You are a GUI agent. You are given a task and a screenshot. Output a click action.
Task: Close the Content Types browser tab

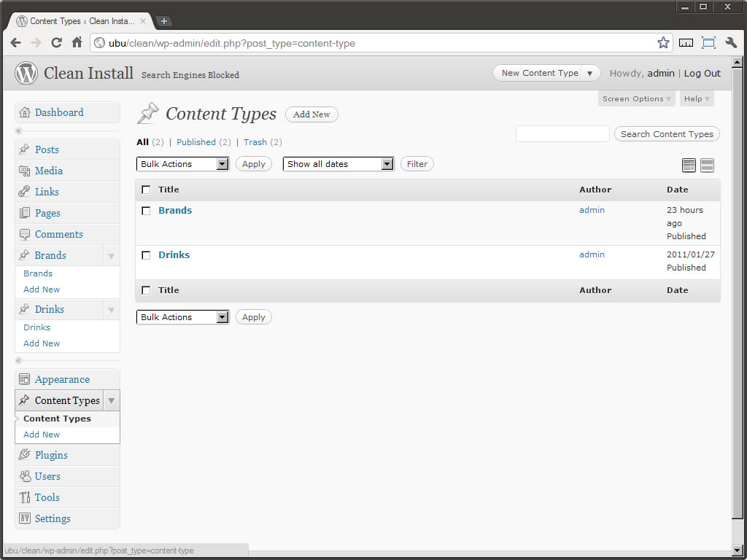pyautogui.click(x=143, y=21)
